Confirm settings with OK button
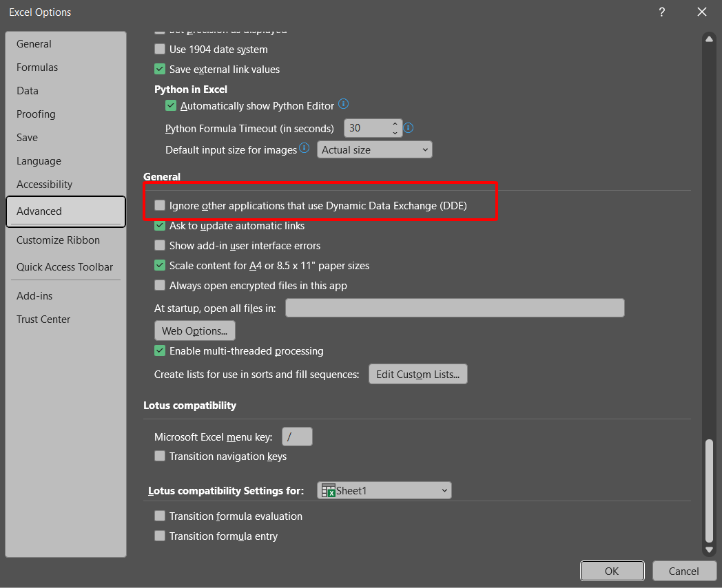This screenshot has width=722, height=588. tap(612, 571)
